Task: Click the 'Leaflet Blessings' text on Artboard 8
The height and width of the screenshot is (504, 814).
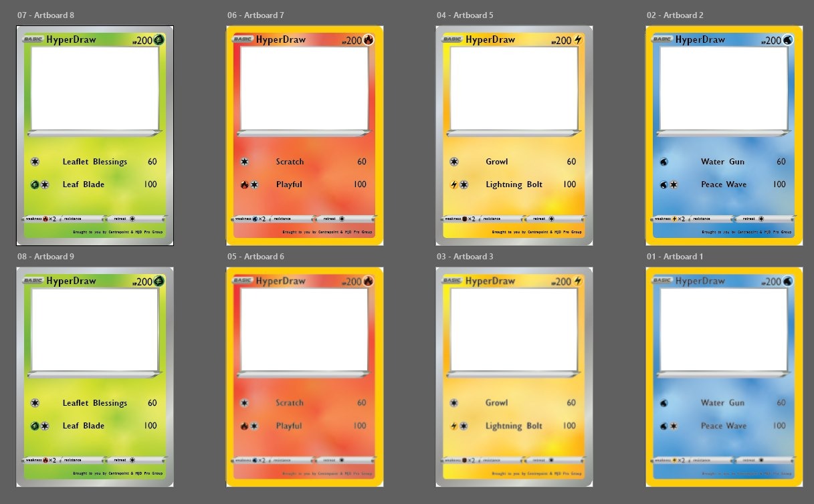Action: [x=95, y=162]
